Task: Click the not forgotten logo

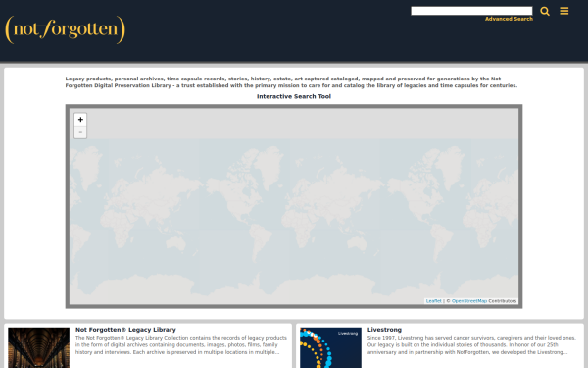Action: 65,29
